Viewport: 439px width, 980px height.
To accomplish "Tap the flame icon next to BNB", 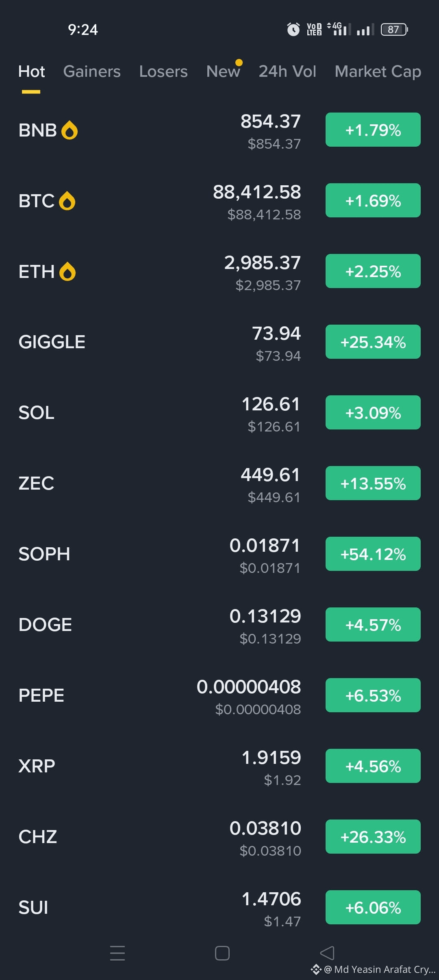I will pyautogui.click(x=70, y=130).
